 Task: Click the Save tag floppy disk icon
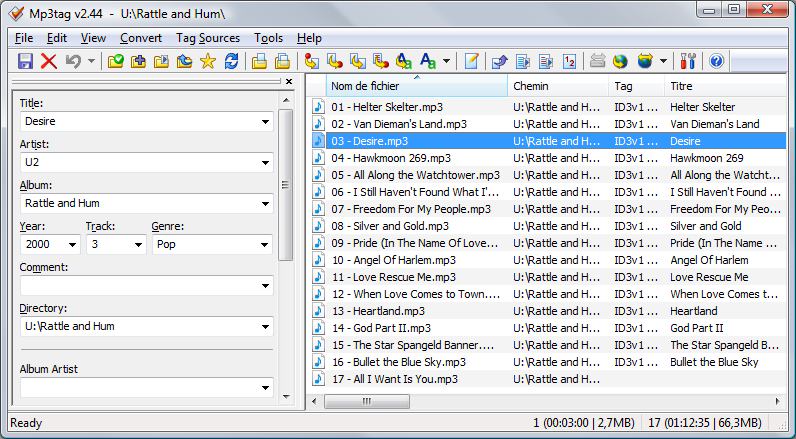[x=25, y=61]
